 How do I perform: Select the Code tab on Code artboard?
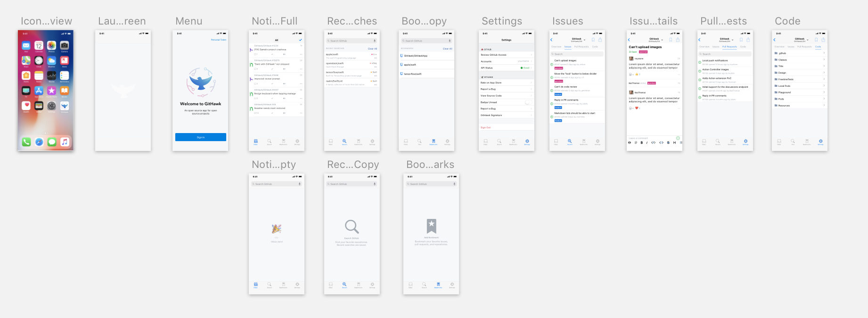tap(818, 47)
